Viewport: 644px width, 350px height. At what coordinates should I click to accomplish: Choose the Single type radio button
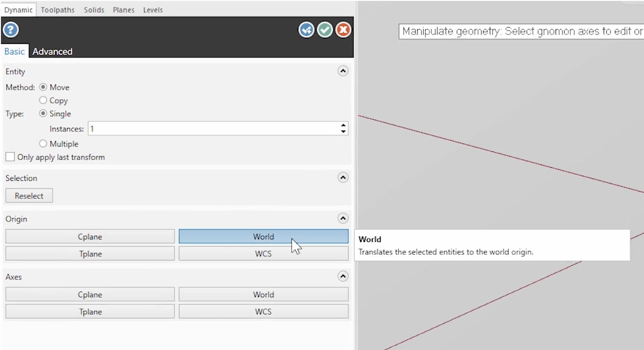pos(44,114)
